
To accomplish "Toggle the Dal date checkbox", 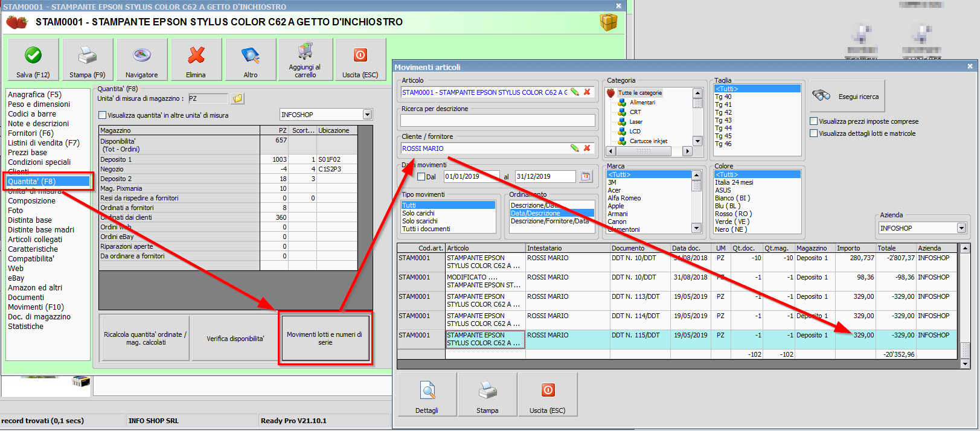I will coord(421,177).
